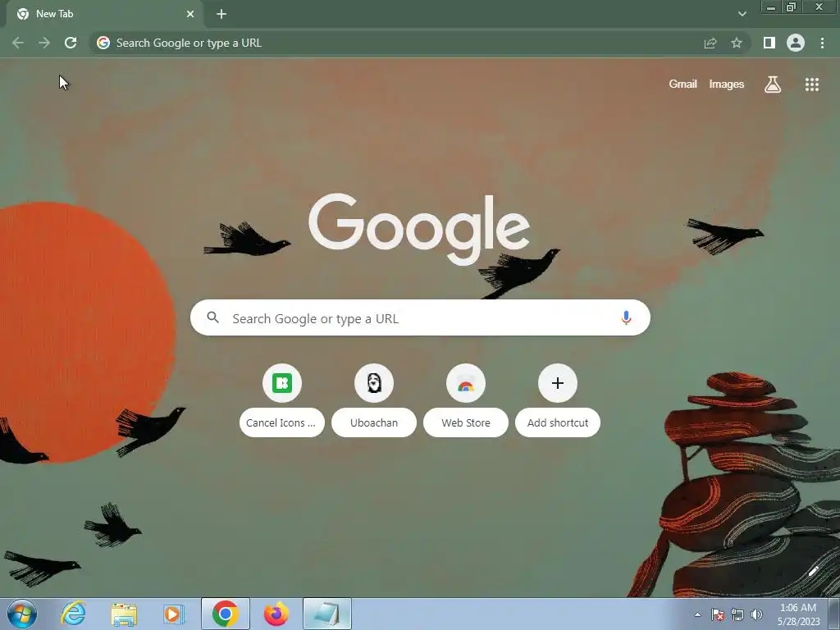The height and width of the screenshot is (630, 840).
Task: Share this page icon in omnibox
Action: [710, 43]
